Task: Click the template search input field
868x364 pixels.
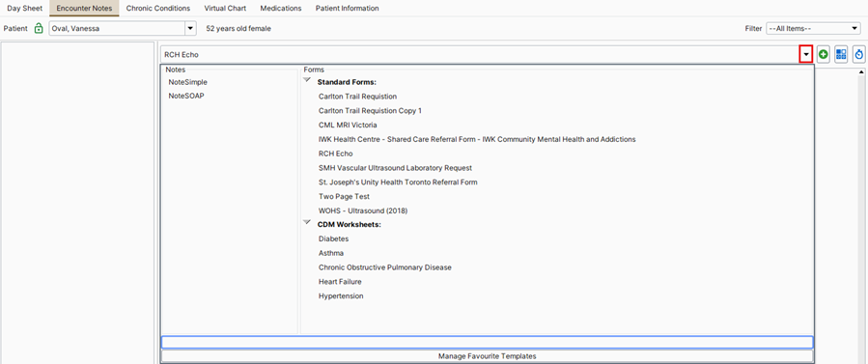Action: click(x=488, y=343)
